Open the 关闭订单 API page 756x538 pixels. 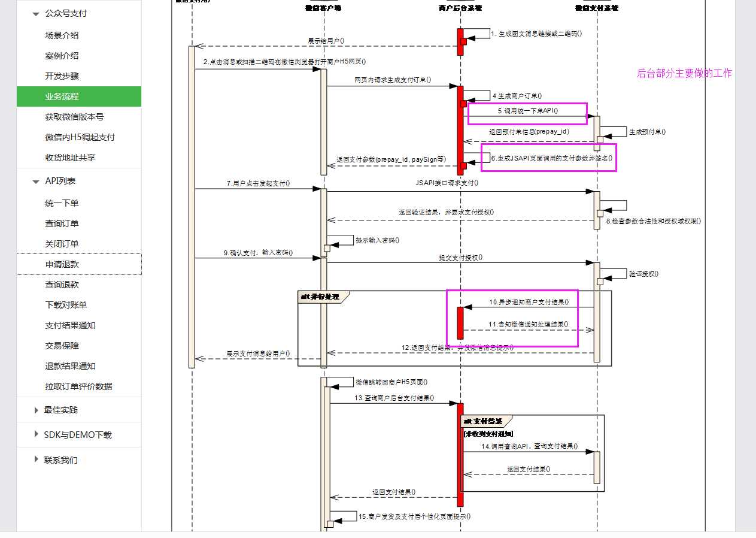point(62,244)
